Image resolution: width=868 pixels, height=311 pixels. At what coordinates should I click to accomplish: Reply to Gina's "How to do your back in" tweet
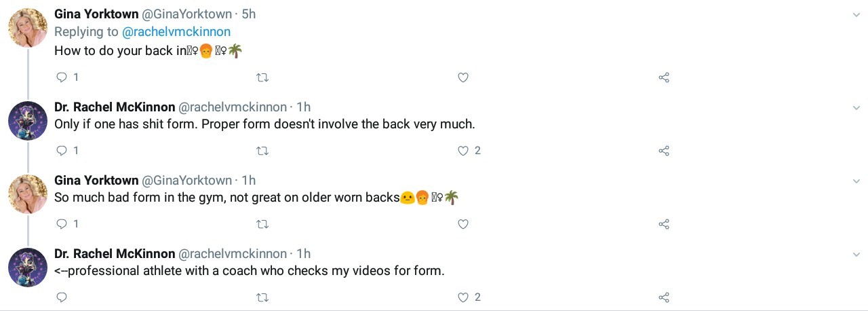62,77
